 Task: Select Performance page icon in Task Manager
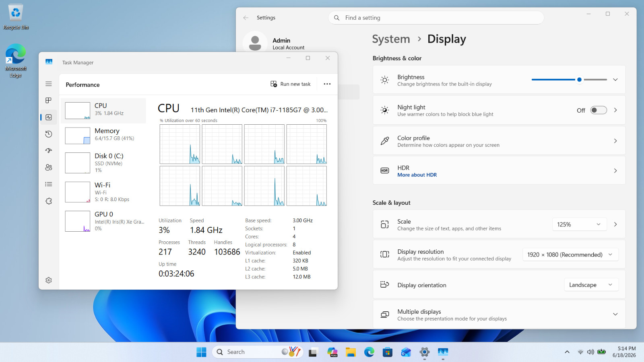[x=49, y=117]
